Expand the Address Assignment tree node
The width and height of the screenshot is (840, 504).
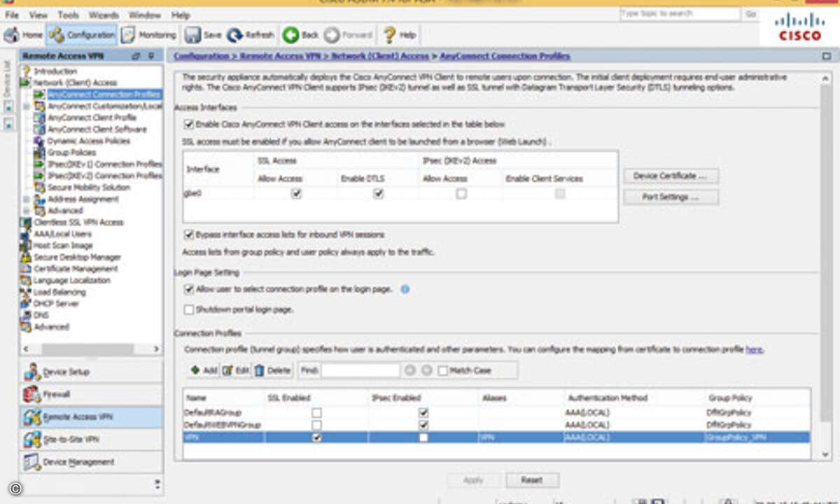27,199
